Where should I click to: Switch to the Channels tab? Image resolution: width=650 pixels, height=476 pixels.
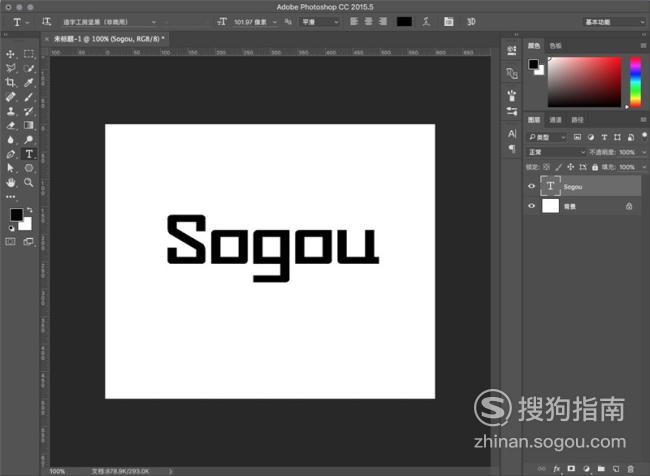[555, 120]
